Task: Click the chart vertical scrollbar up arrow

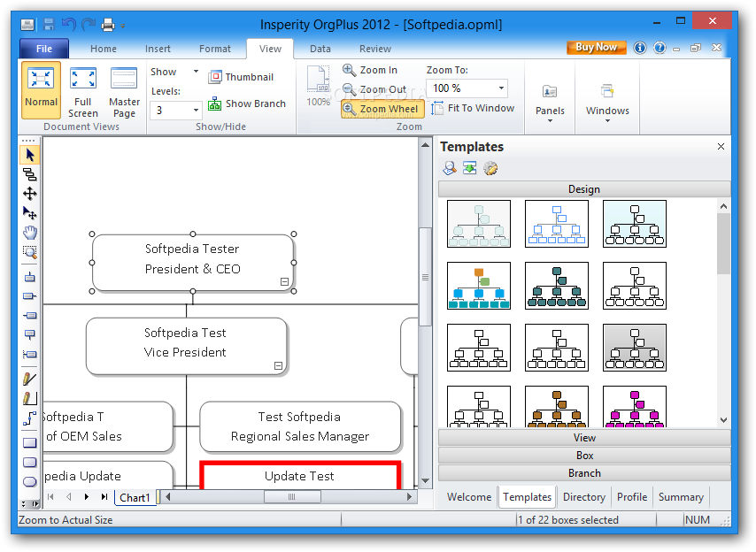Action: (x=425, y=145)
